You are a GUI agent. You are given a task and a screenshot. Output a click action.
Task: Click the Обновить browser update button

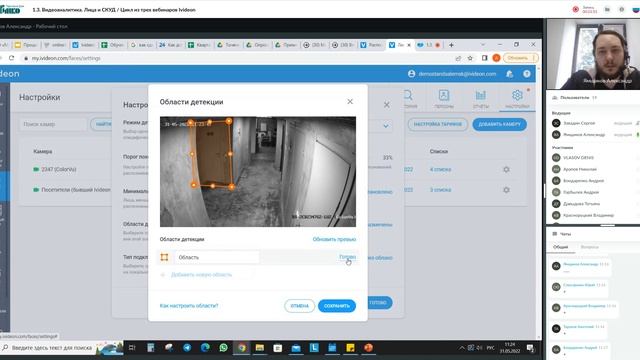(520, 58)
